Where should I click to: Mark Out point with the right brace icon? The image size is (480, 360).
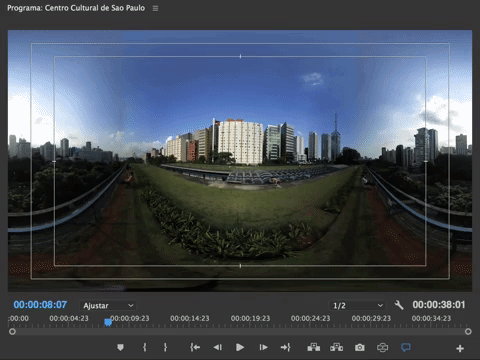click(x=165, y=347)
